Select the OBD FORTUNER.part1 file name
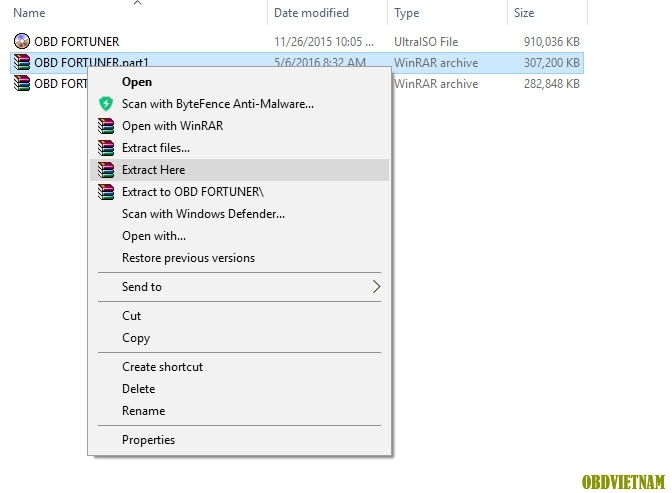672x493 pixels. coord(91,63)
